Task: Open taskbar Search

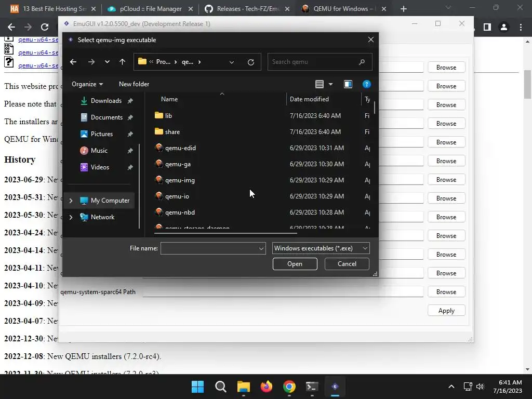Action: click(220, 387)
